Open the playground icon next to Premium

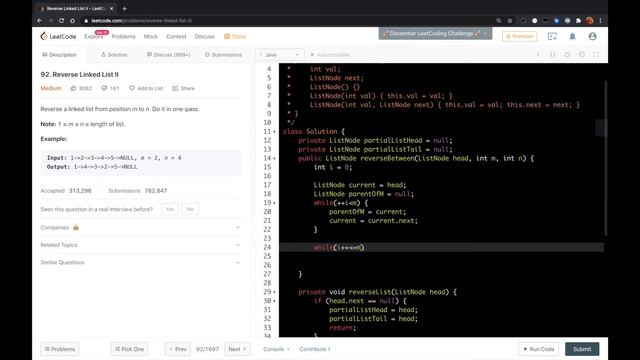(x=552, y=36)
